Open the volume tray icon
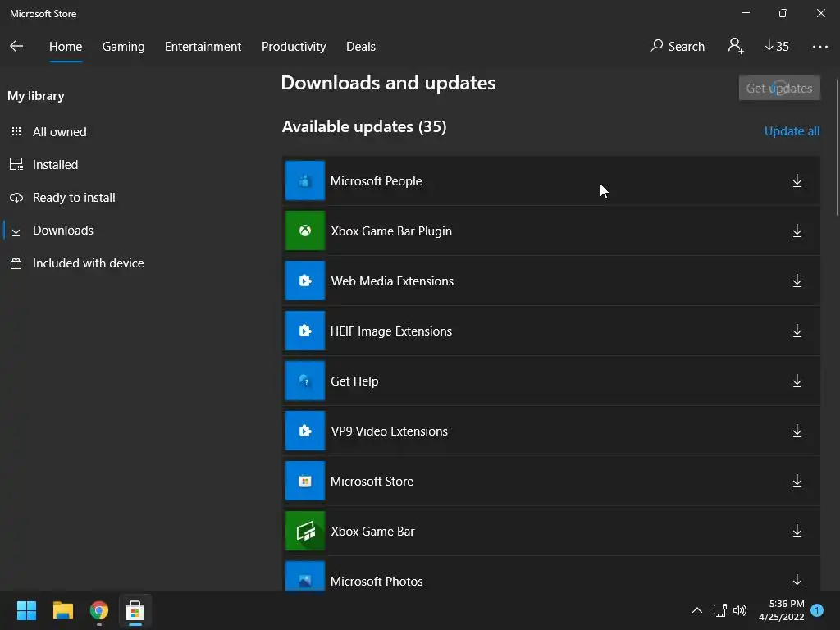Image resolution: width=840 pixels, height=630 pixels. (x=740, y=610)
